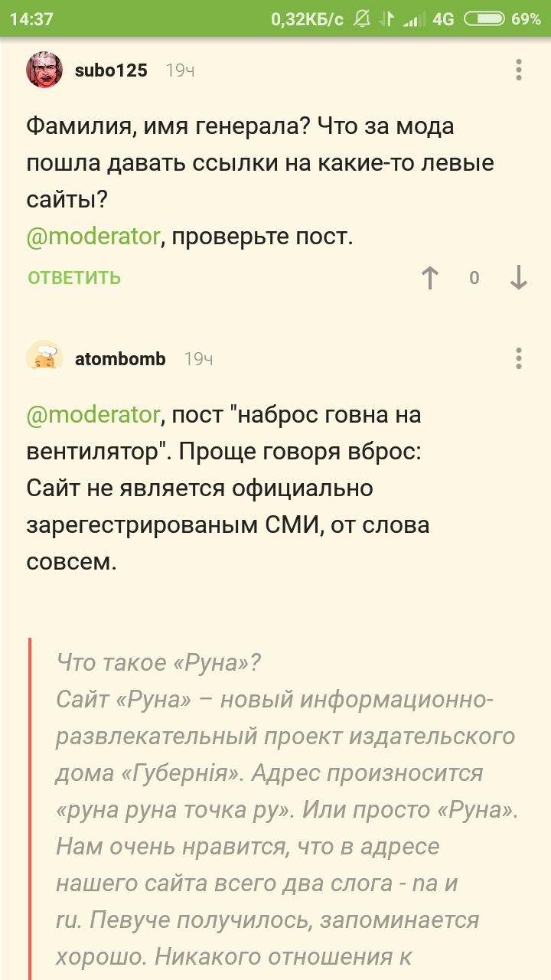Open the three-dot menu on subo125's comment
Viewport: 551px width, 980px height.
519,70
